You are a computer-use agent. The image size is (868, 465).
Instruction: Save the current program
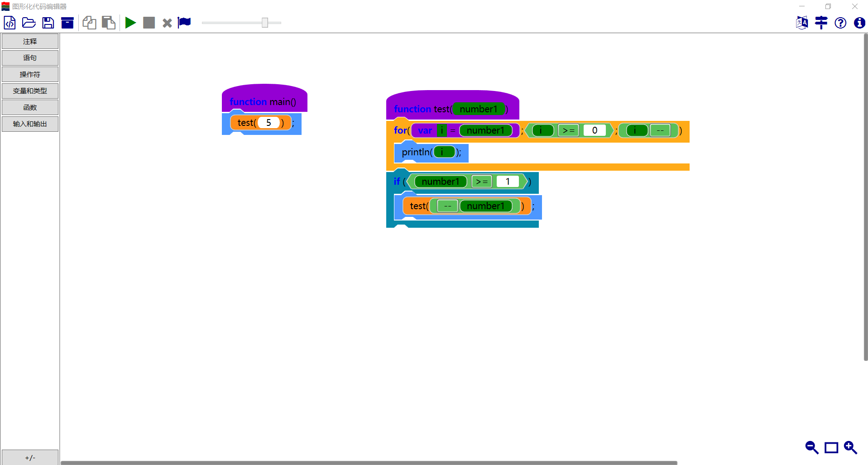coord(48,23)
